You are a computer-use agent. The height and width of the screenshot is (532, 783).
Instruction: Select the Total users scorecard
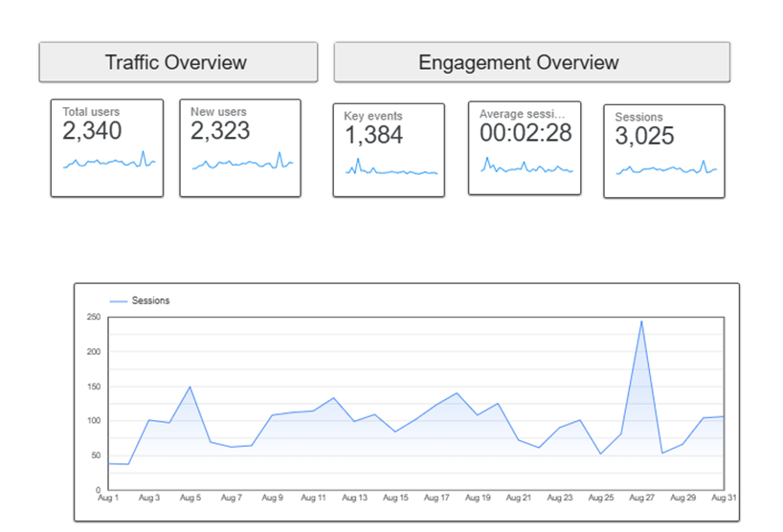(x=107, y=147)
